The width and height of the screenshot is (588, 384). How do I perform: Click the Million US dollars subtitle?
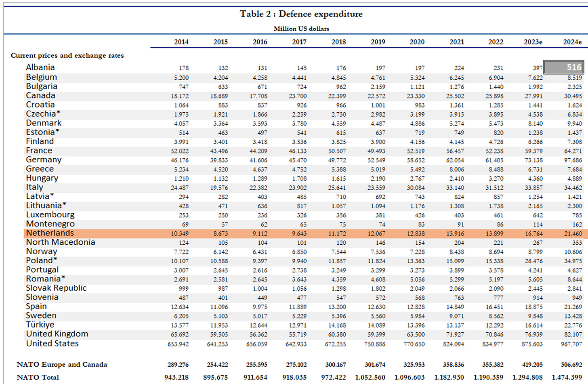(x=301, y=29)
